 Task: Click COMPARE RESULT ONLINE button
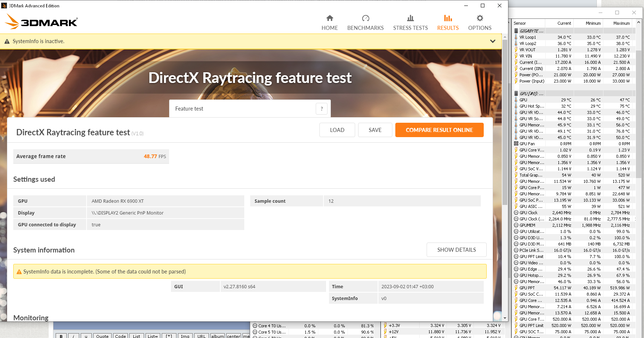(440, 130)
